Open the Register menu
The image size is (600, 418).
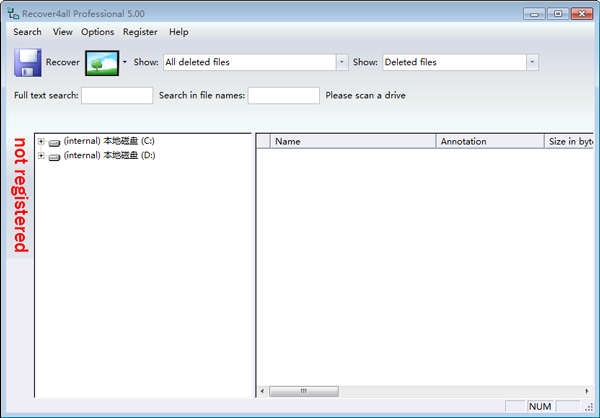pos(140,32)
